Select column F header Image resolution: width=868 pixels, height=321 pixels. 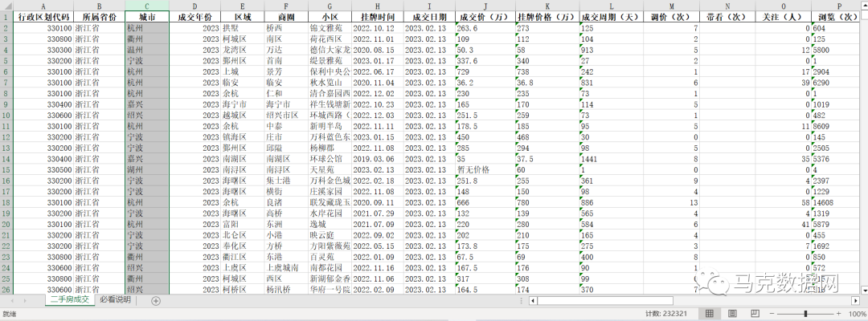(x=286, y=5)
